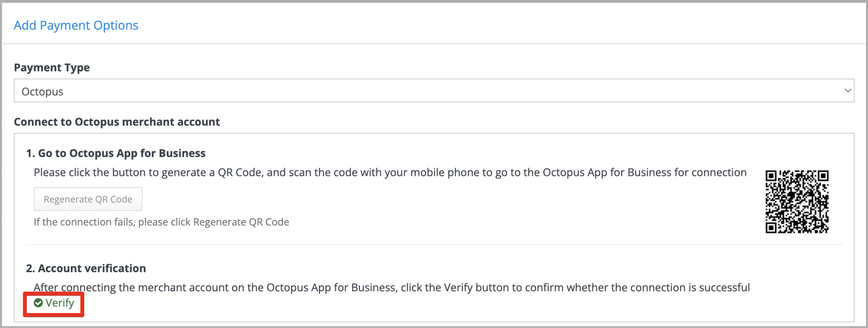
Task: Click the chevron arrow of Payment Type field
Action: 848,91
